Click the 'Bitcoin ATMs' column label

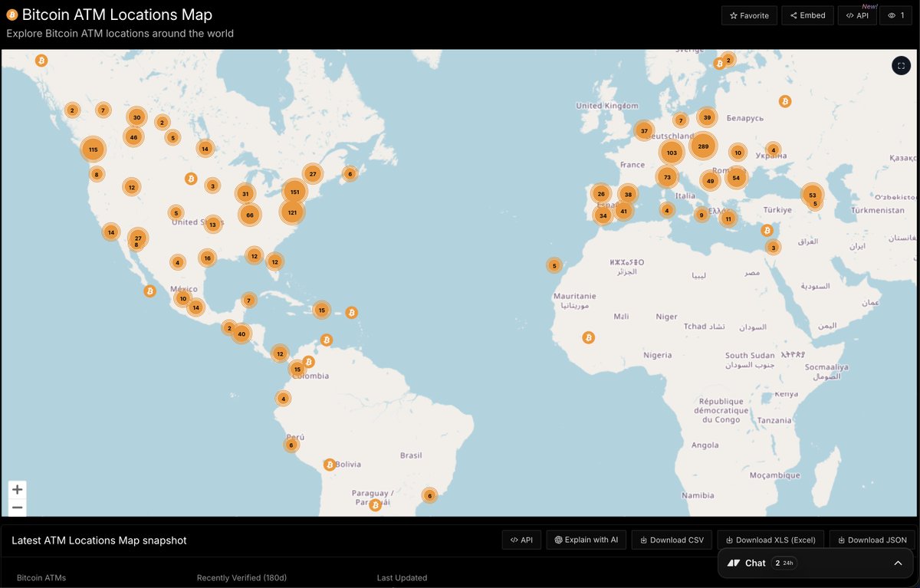tap(41, 578)
